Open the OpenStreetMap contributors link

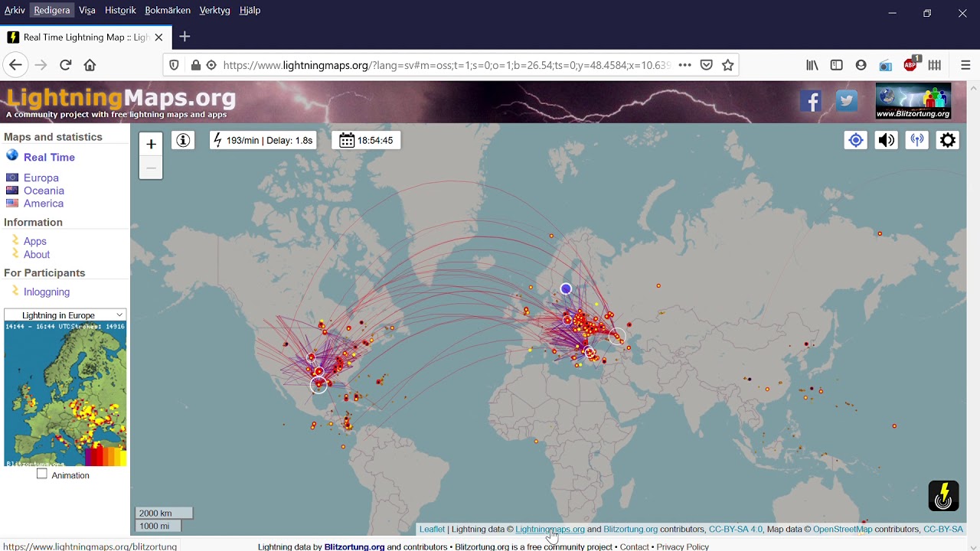(x=842, y=529)
